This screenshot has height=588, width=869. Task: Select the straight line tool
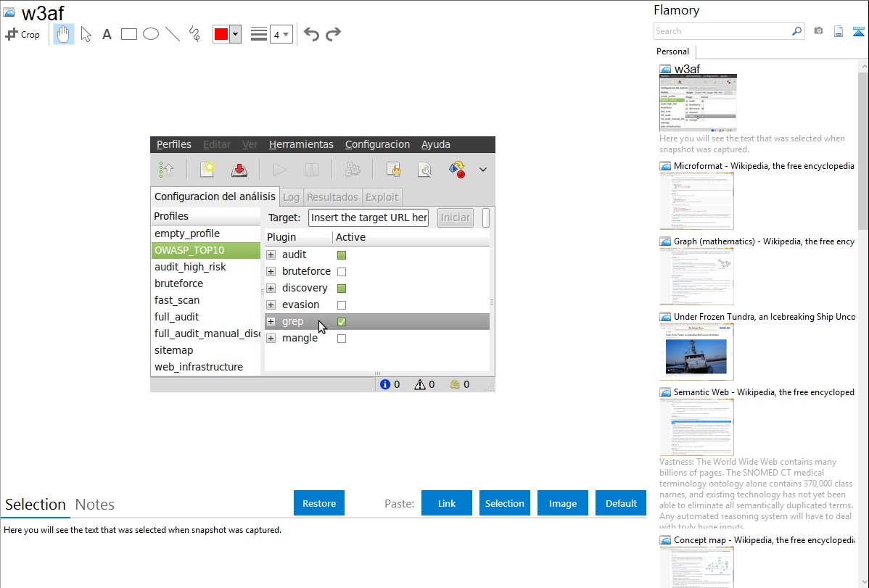tap(173, 34)
